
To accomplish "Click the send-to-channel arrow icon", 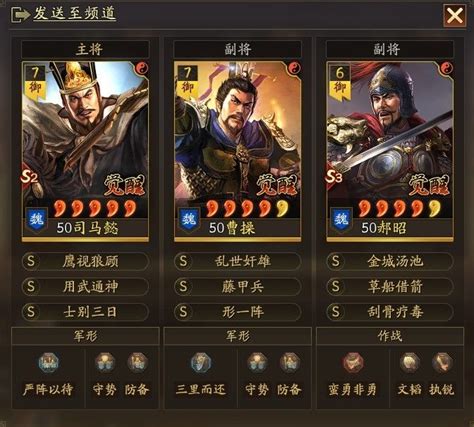I will pos(20,15).
